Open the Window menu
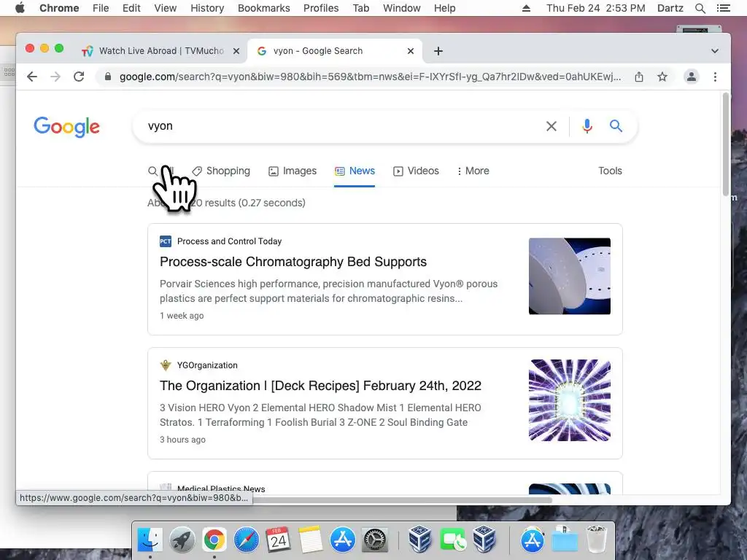 click(402, 8)
